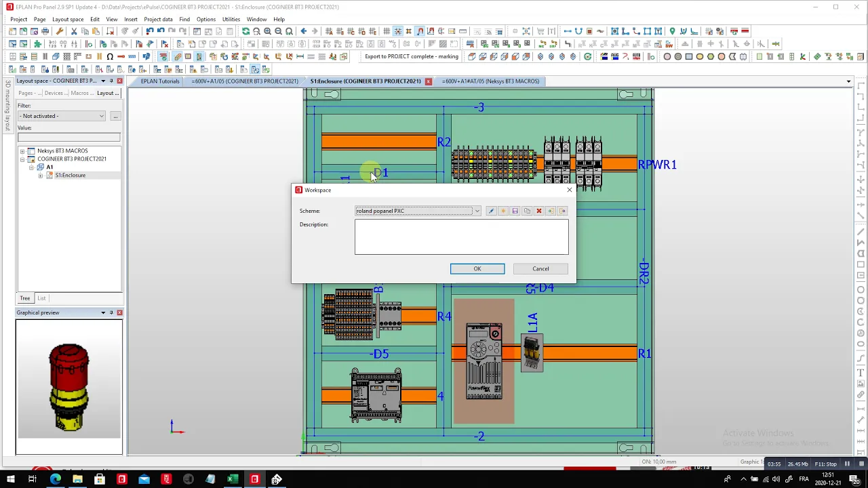Click the Copy scheme icon
The image size is (868, 488).
pyautogui.click(x=527, y=211)
